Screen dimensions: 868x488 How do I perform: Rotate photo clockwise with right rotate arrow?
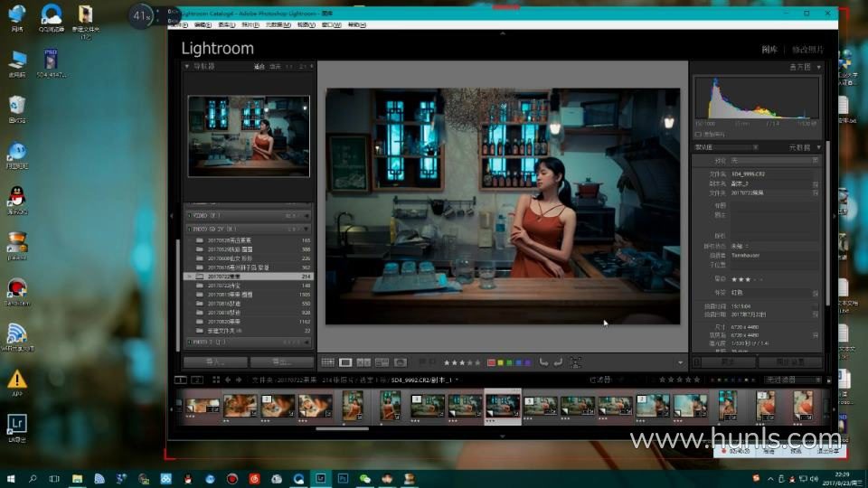click(x=558, y=361)
